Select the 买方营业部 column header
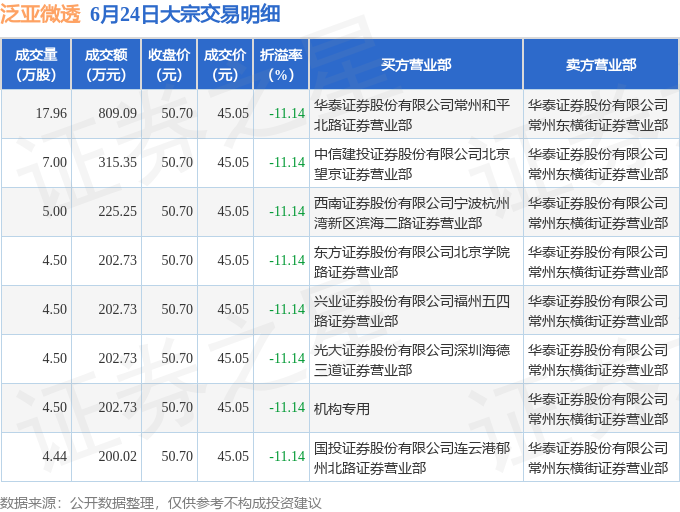This screenshot has height=512, width=680. [x=416, y=65]
